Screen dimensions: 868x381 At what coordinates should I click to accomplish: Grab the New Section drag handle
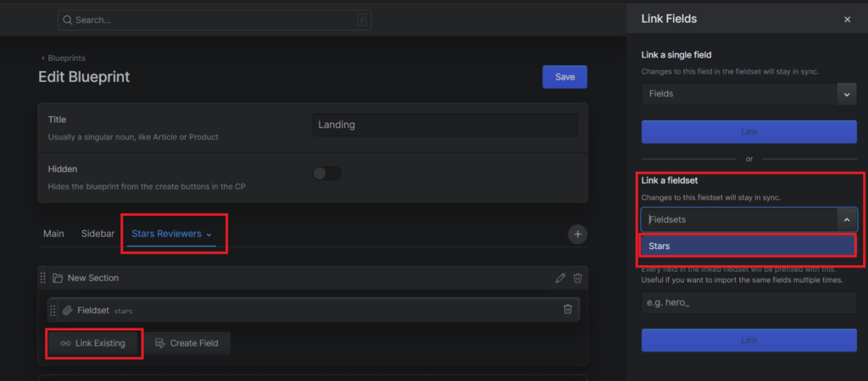point(43,278)
